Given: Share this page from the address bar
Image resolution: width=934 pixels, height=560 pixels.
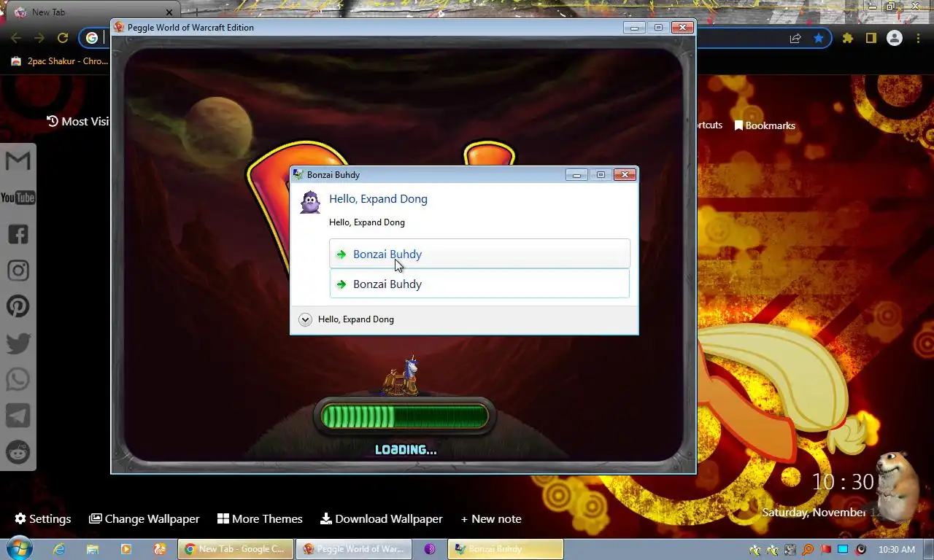Looking at the screenshot, I should [x=795, y=38].
